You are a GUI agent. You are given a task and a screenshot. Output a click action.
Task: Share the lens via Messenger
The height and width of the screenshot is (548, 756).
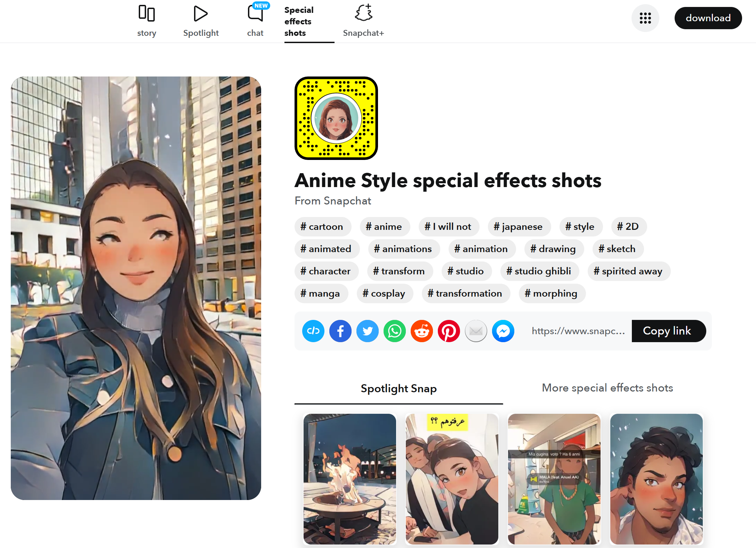pyautogui.click(x=503, y=331)
